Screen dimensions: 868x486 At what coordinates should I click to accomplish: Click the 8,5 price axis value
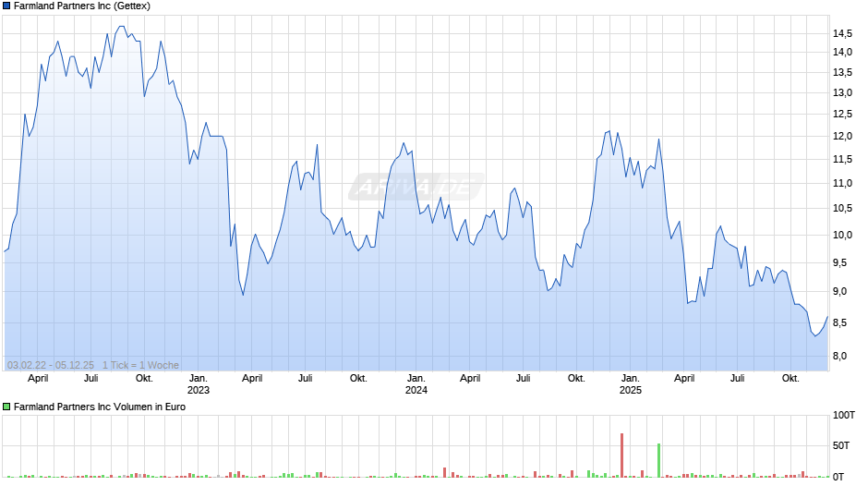(x=839, y=322)
